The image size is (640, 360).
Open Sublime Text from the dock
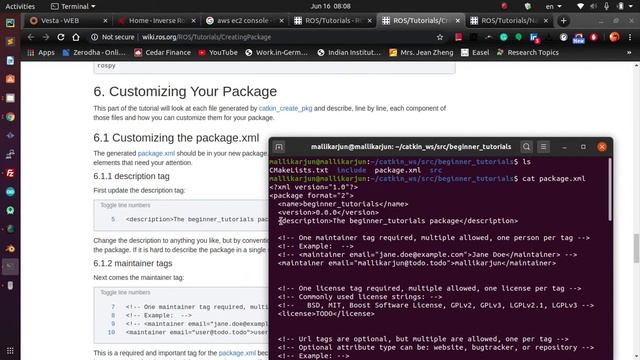10,41
